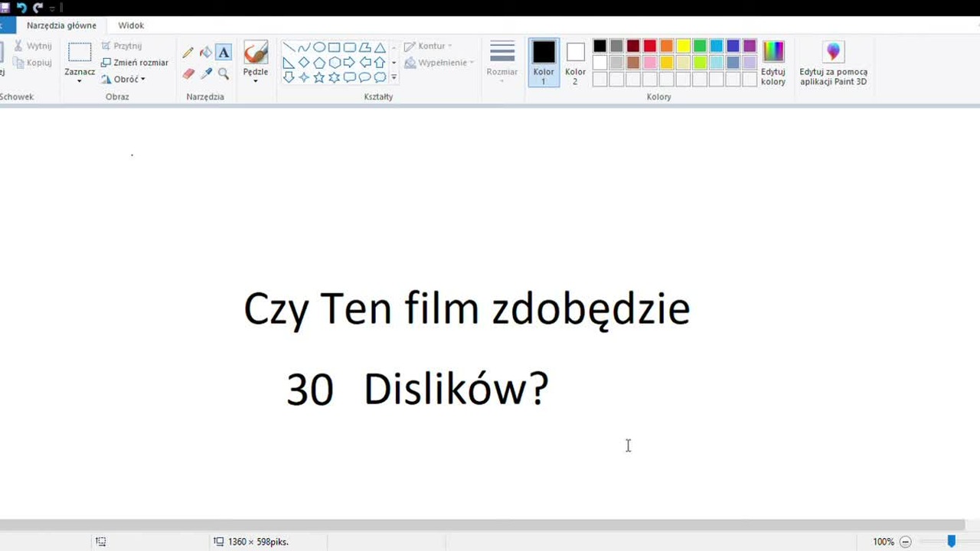
Task: Toggle Kolor 1 as active color
Action: tap(544, 63)
